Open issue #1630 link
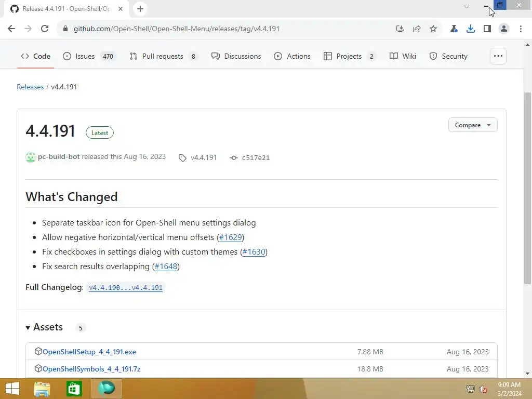 click(x=254, y=252)
